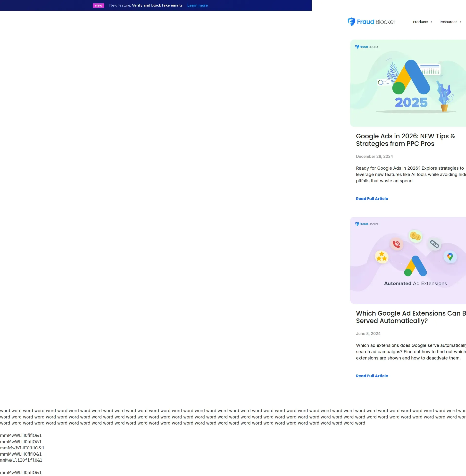The image size is (466, 476).
Task: Expand the Products dropdown arrow
Action: [431, 22]
